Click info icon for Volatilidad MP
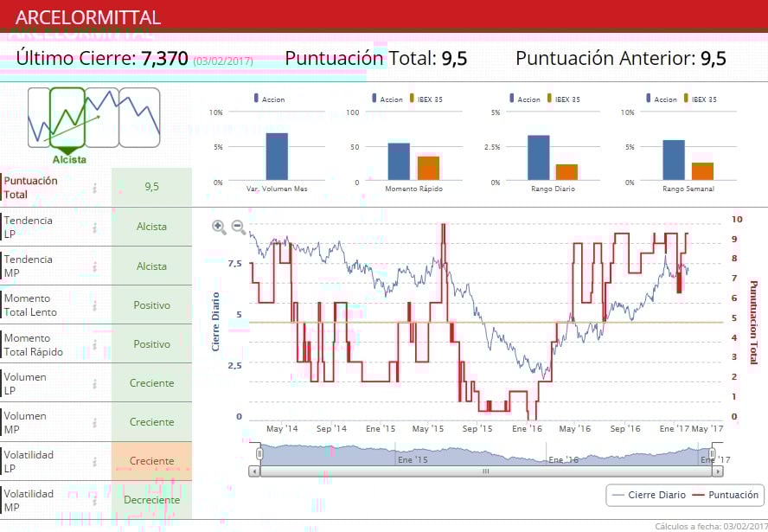Screen dimensions: 768x532 (94, 500)
